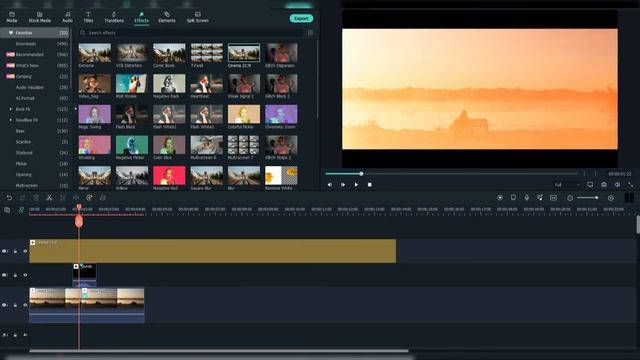Select the scissors split tool
Image resolution: width=640 pixels, height=360 pixels.
tap(49, 198)
